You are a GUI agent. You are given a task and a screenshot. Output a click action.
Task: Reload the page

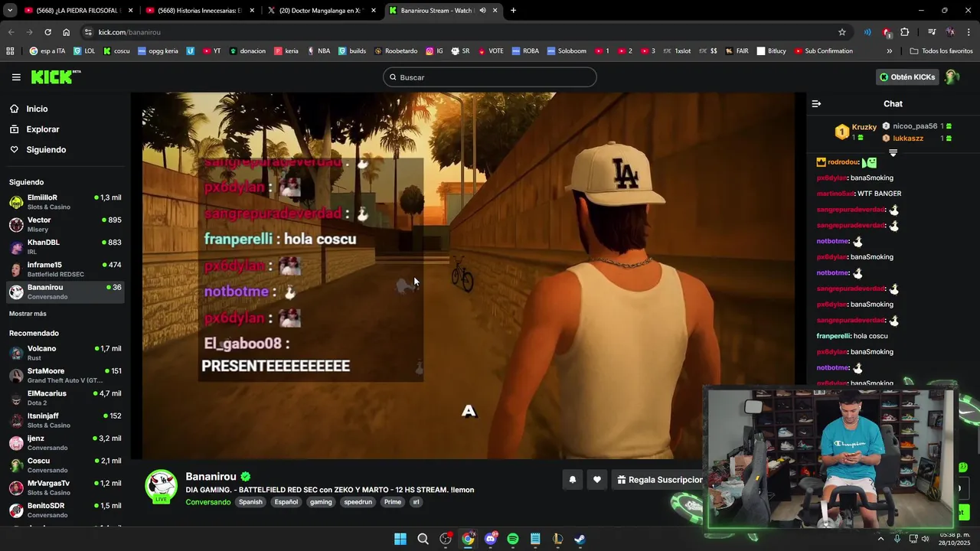click(x=47, y=32)
